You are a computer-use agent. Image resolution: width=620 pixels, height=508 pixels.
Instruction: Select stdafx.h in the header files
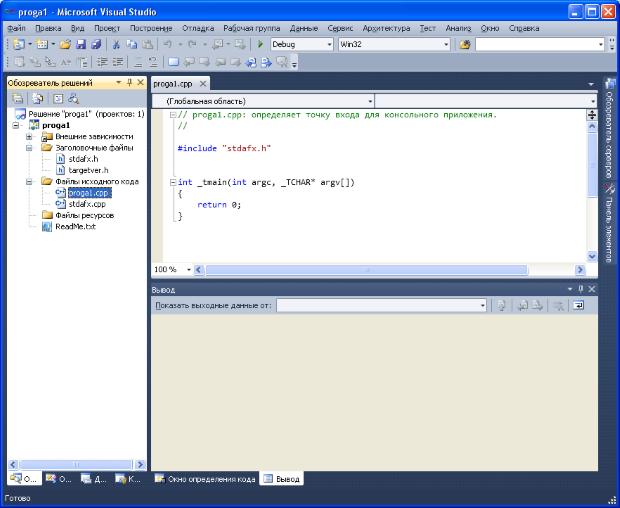(x=82, y=158)
